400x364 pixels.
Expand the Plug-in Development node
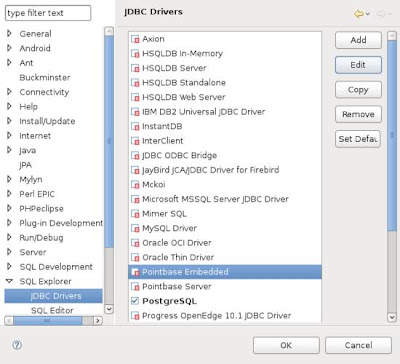pyautogui.click(x=9, y=223)
